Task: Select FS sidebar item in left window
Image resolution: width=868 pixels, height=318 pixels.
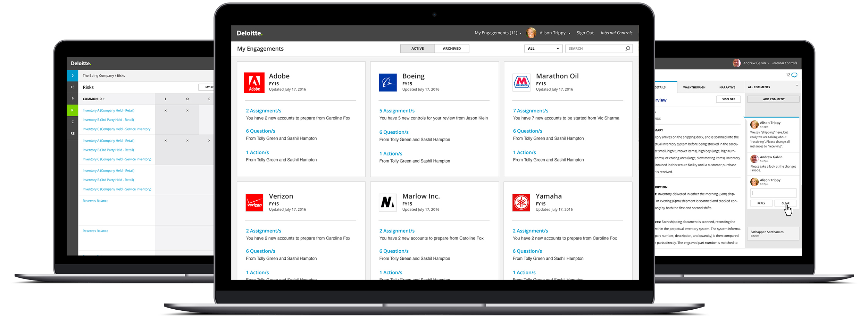Action: click(x=73, y=87)
